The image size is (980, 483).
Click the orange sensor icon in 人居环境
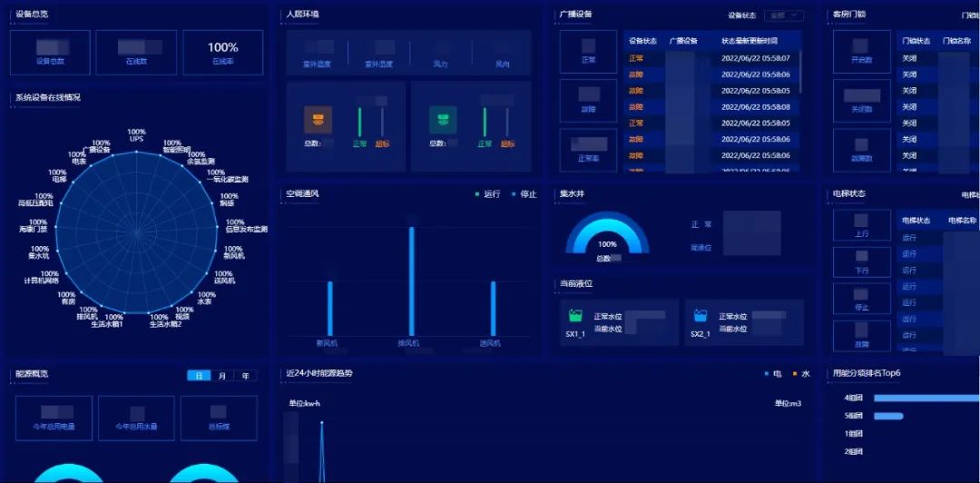pyautogui.click(x=318, y=119)
